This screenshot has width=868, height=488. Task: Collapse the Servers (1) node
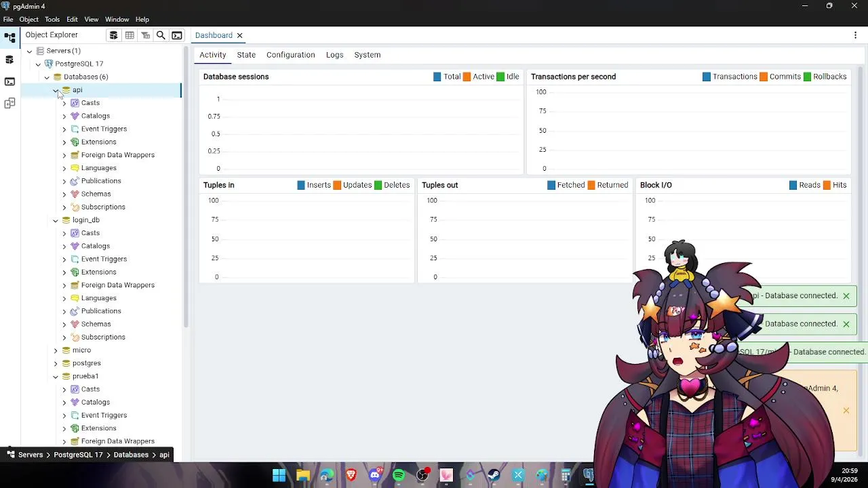29,51
